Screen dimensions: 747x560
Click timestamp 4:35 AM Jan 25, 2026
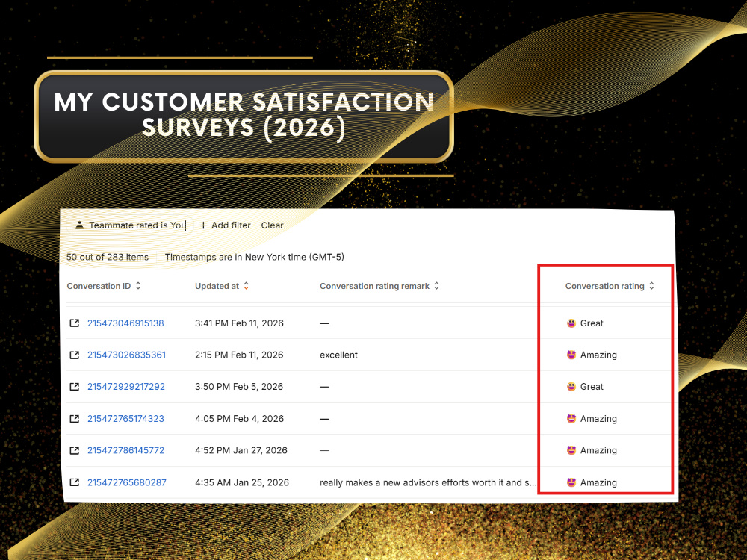(242, 482)
